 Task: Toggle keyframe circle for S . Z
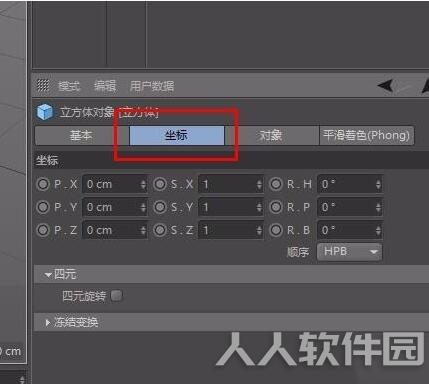tap(160, 230)
